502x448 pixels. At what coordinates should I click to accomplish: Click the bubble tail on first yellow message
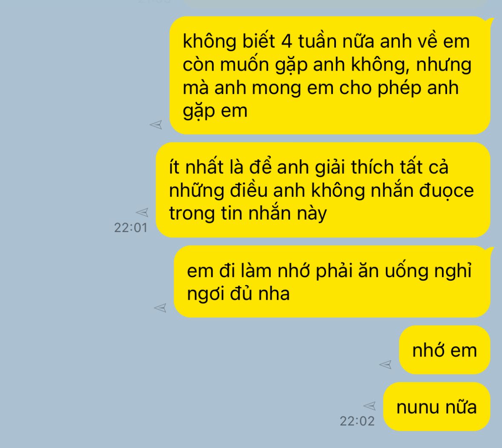click(489, 21)
